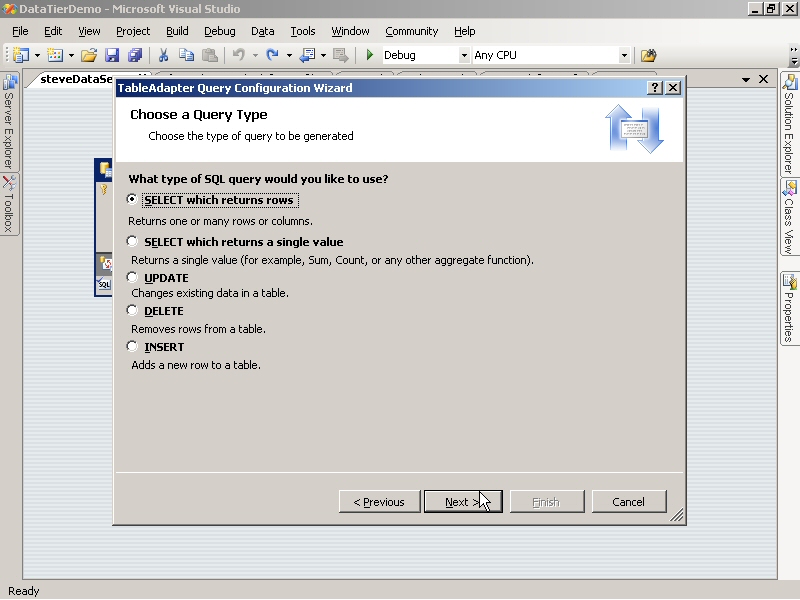Click the Undo arrow icon
Viewport: 800px width, 600px height.
click(238, 55)
